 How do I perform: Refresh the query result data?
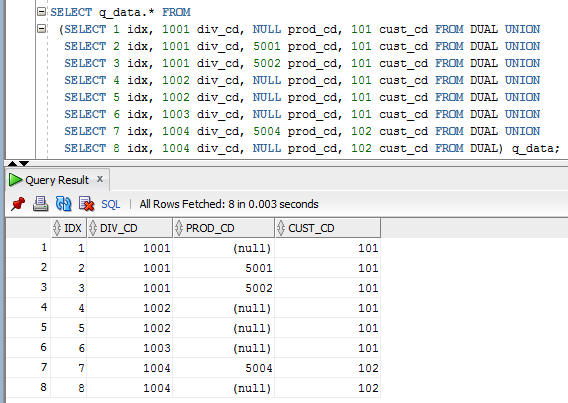click(x=63, y=203)
